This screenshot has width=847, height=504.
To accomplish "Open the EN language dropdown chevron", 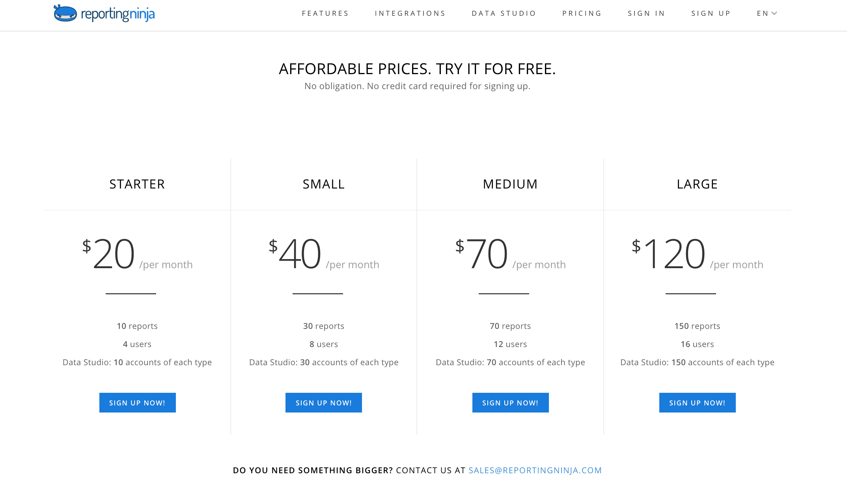I will pos(774,13).
